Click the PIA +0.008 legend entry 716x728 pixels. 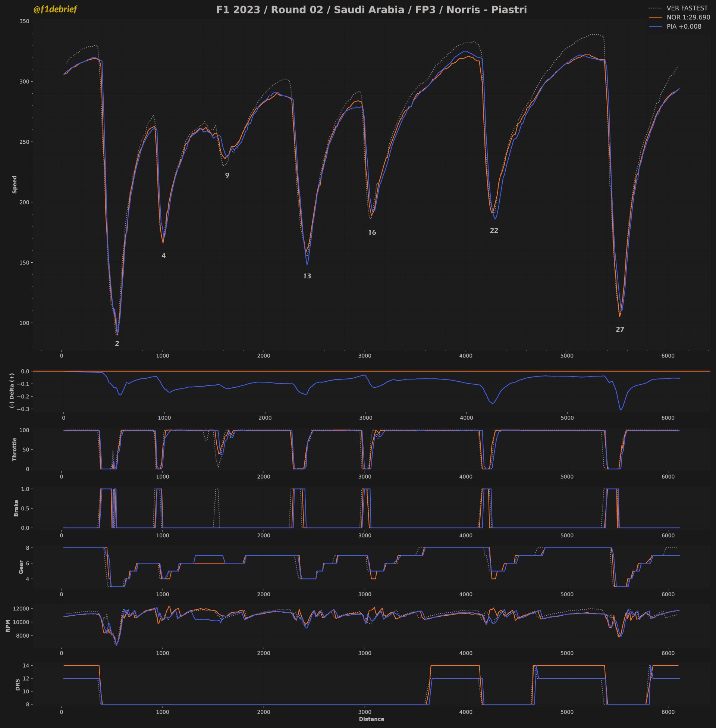click(x=684, y=26)
